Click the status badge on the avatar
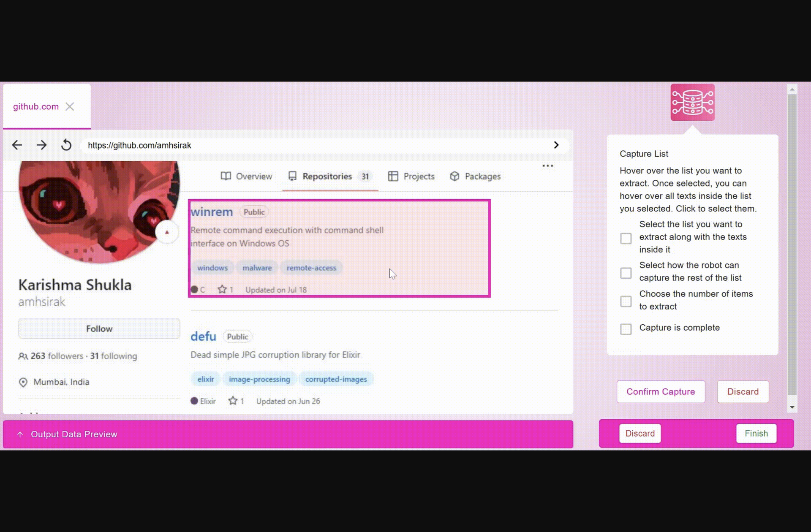The width and height of the screenshot is (811, 532). [x=167, y=232]
